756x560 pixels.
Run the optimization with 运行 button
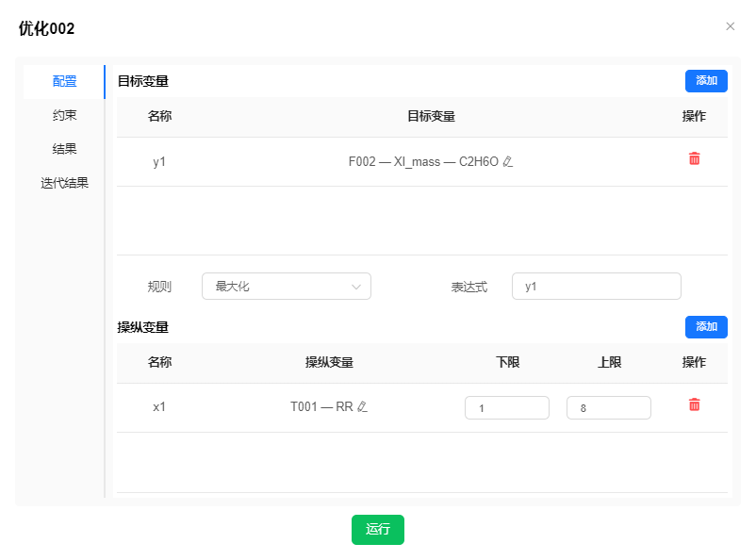point(377,530)
